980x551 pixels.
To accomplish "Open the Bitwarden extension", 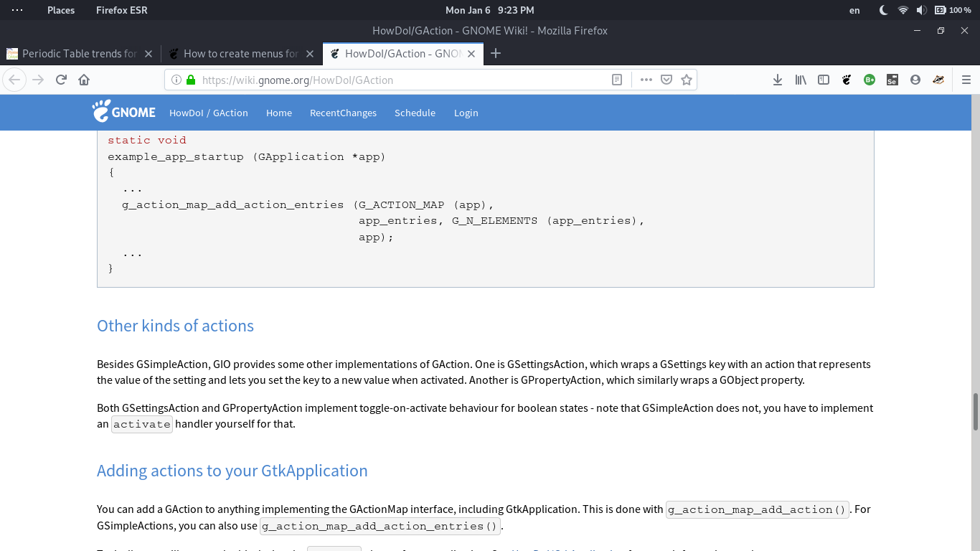I will tap(869, 80).
